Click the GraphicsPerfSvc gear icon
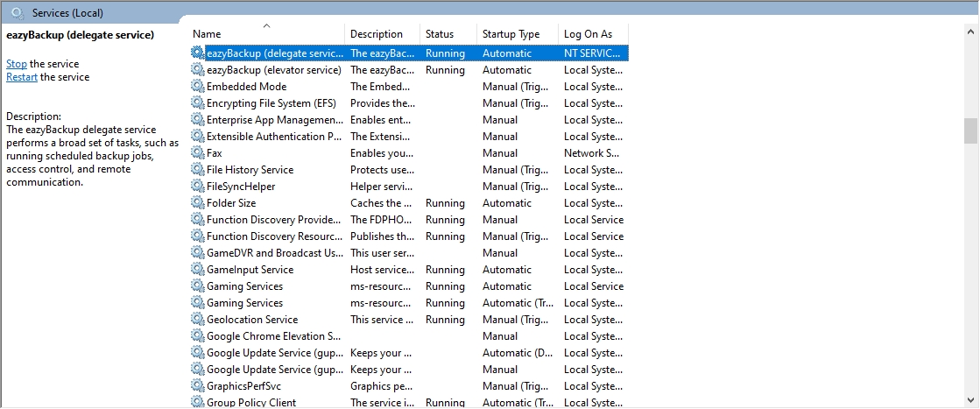 [x=198, y=386]
